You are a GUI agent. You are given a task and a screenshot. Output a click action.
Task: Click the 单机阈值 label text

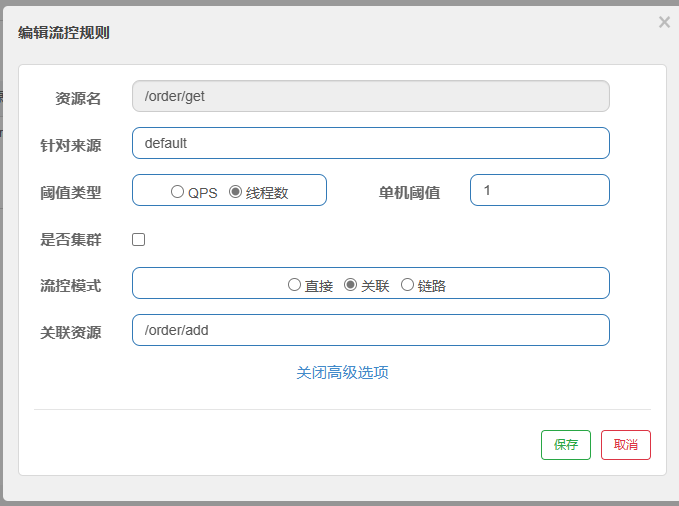(409, 193)
